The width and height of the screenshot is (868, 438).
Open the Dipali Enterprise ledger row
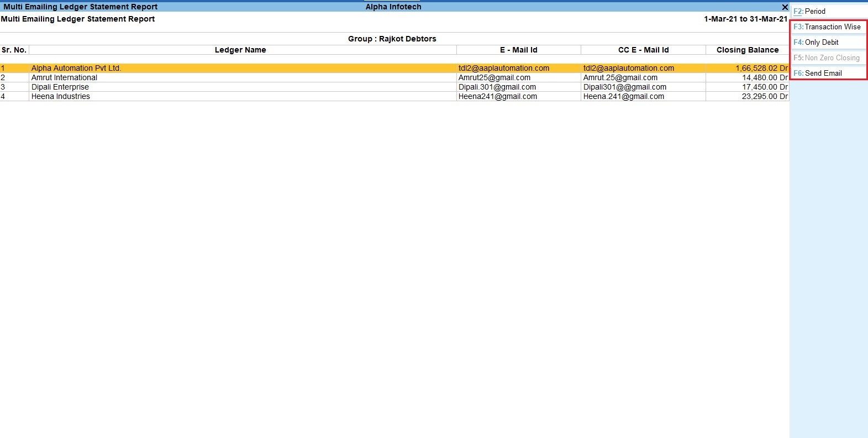coord(60,87)
